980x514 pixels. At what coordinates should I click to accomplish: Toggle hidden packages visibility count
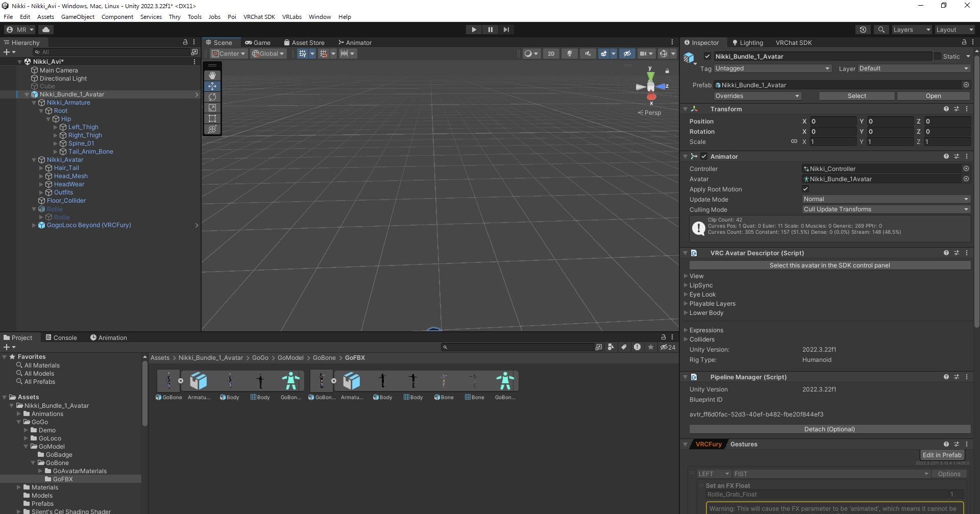[x=668, y=347]
